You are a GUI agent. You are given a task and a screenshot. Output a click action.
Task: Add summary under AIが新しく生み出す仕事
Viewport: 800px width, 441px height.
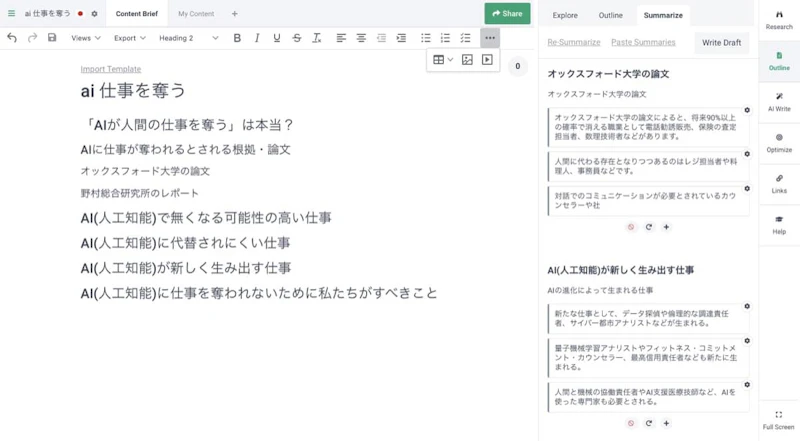point(666,423)
